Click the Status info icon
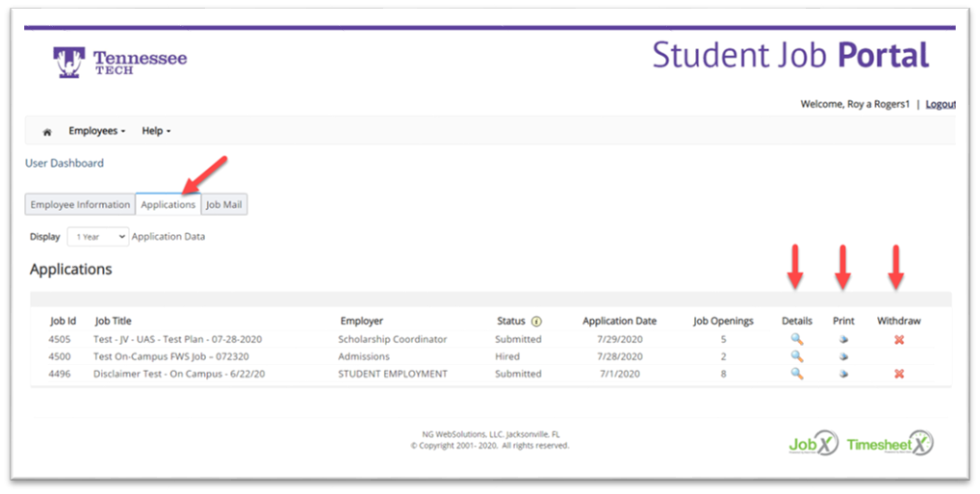This screenshot has width=980, height=494. pos(536,322)
